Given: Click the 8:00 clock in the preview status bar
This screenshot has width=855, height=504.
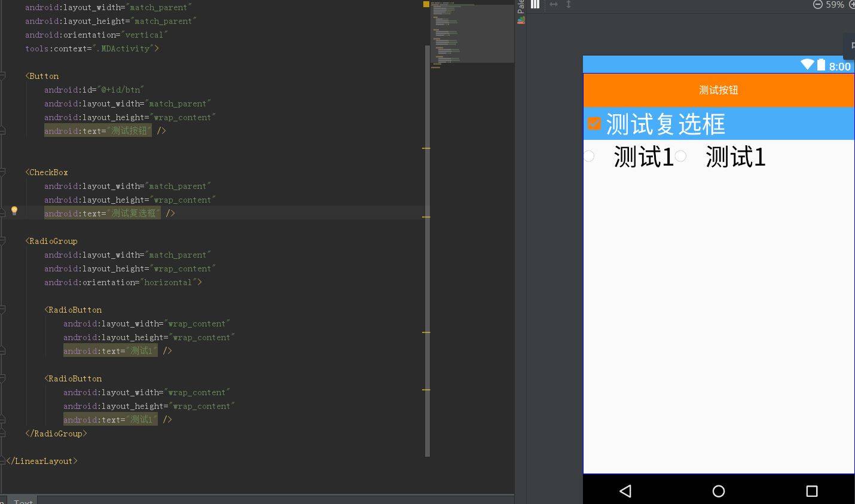Looking at the screenshot, I should 839,66.
